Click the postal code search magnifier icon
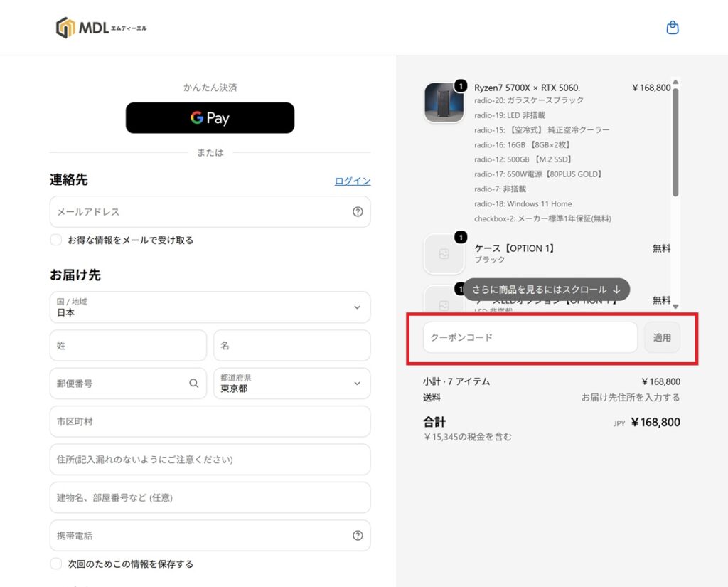The height and width of the screenshot is (587, 728). pyautogui.click(x=193, y=384)
